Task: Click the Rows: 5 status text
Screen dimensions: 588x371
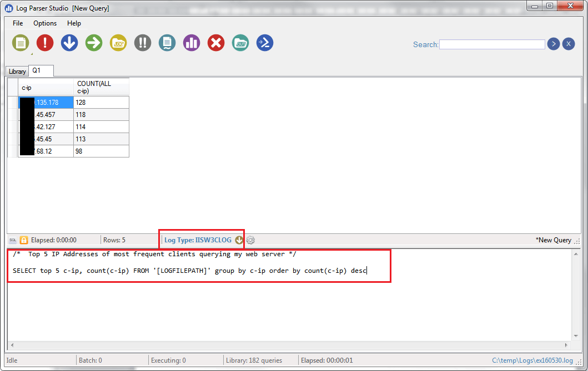Action: coord(114,240)
